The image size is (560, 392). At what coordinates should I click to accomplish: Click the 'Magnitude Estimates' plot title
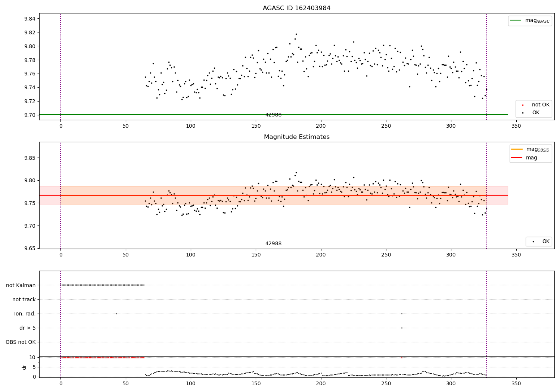pos(297,137)
